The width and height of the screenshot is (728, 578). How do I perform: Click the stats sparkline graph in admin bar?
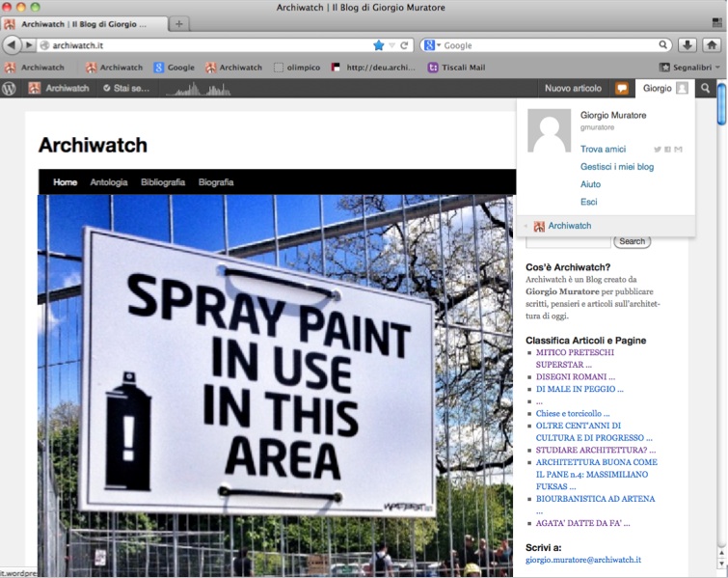tap(199, 89)
